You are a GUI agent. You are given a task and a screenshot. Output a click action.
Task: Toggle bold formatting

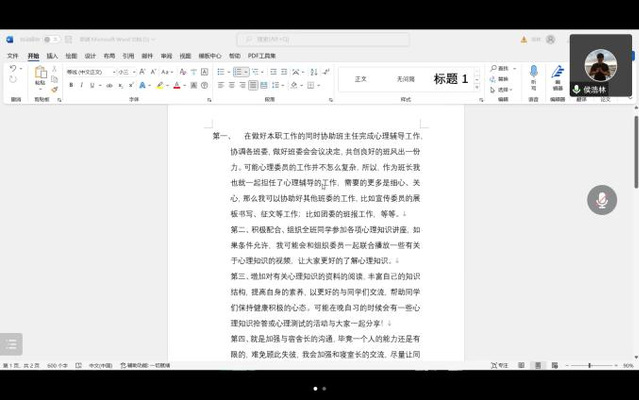coord(71,86)
